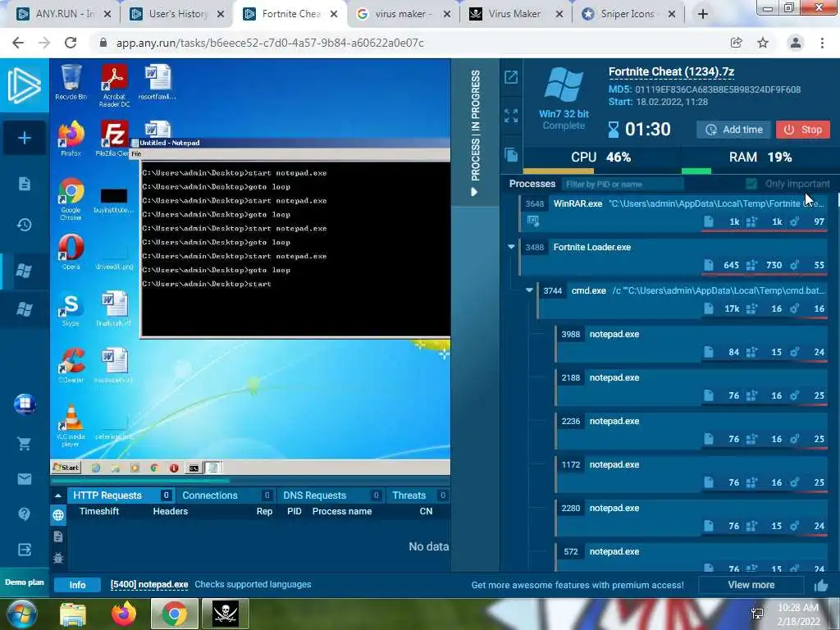Switch to User's History browser tab
840x630 pixels.
(177, 14)
